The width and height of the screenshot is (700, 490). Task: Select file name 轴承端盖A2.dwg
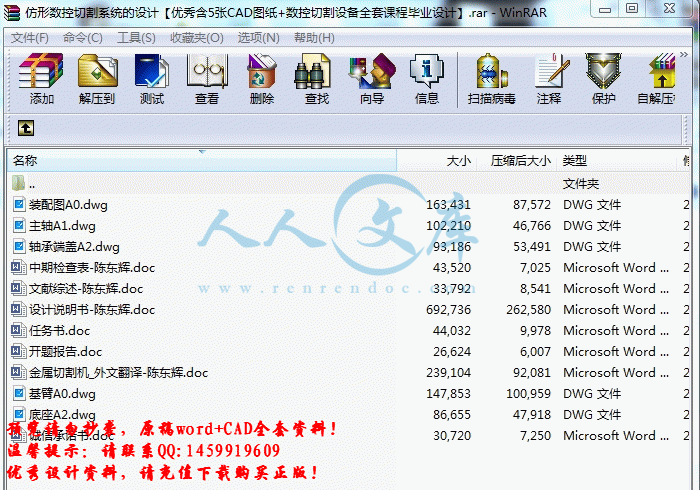coord(74,247)
